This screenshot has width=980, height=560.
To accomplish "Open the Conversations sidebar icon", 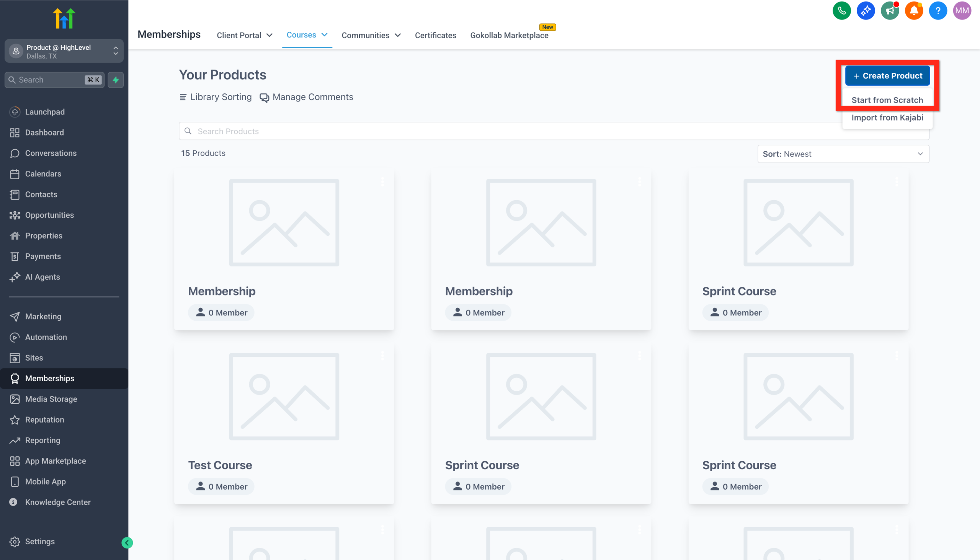I will click(x=15, y=153).
